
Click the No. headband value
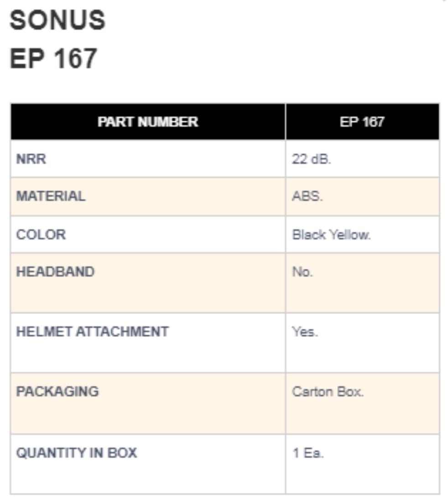click(x=302, y=272)
